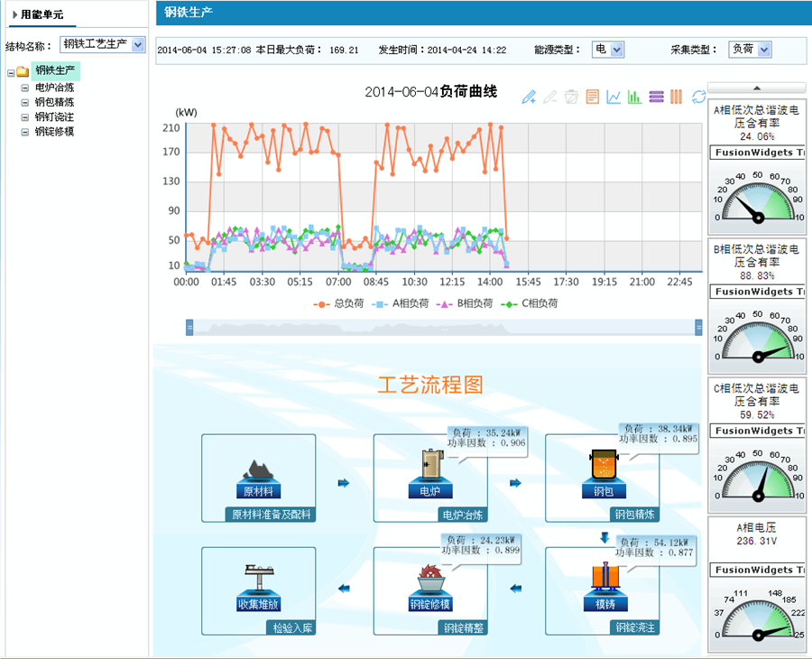Click the 169.21 max load value
812x659 pixels.
[x=344, y=51]
